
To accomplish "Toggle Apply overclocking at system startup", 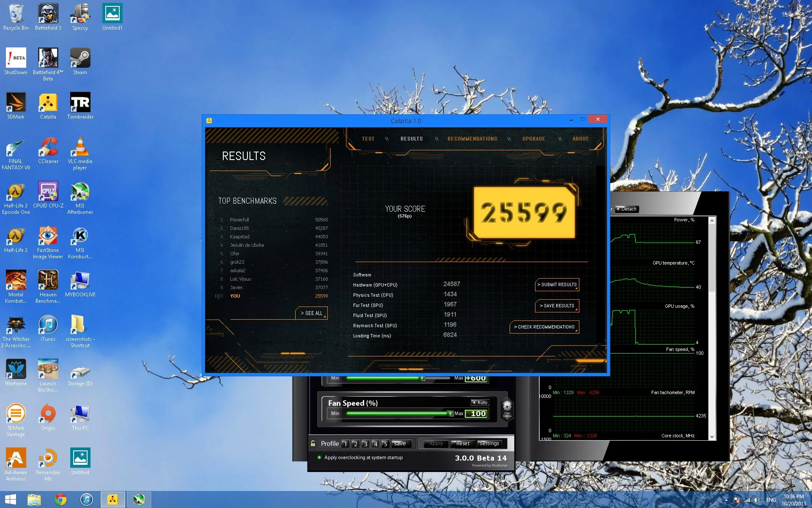I will 360,458.
